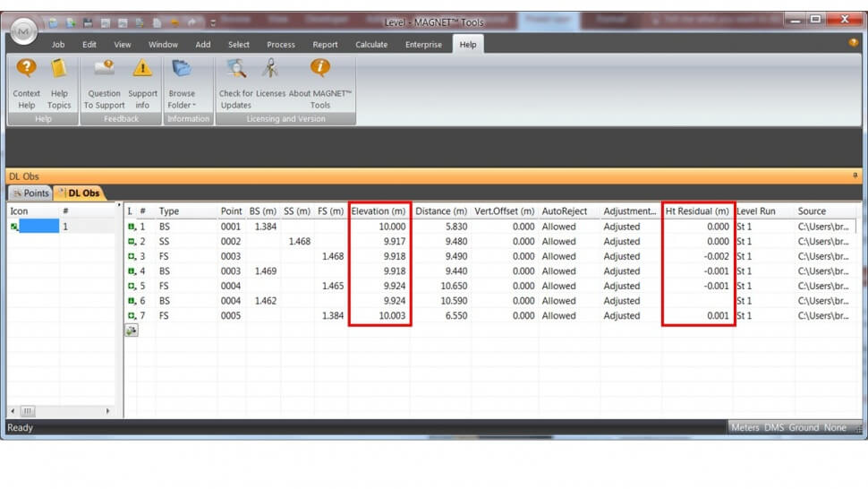
Task: Open the Enterprise ribbon tab
Action: pos(423,44)
